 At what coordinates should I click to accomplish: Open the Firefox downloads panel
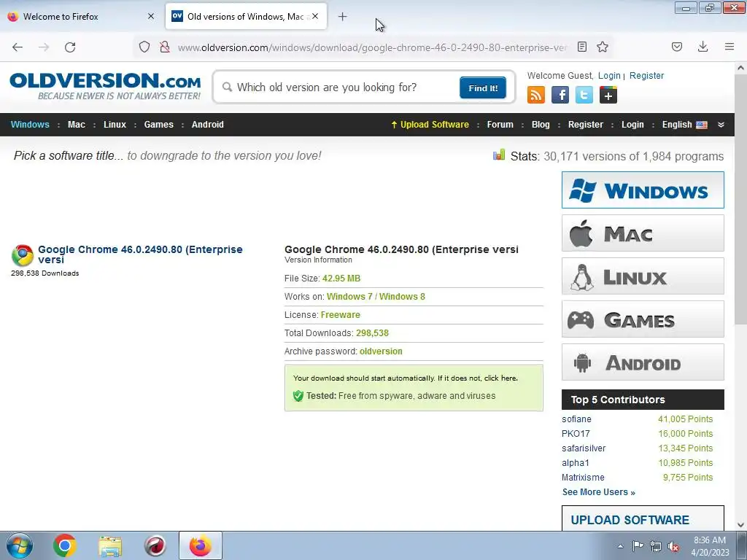click(x=703, y=47)
